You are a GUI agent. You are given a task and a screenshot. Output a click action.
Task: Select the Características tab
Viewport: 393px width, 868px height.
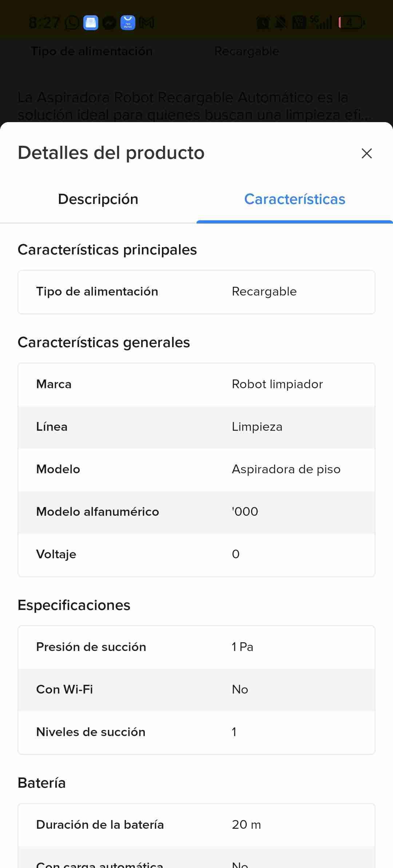tap(294, 199)
